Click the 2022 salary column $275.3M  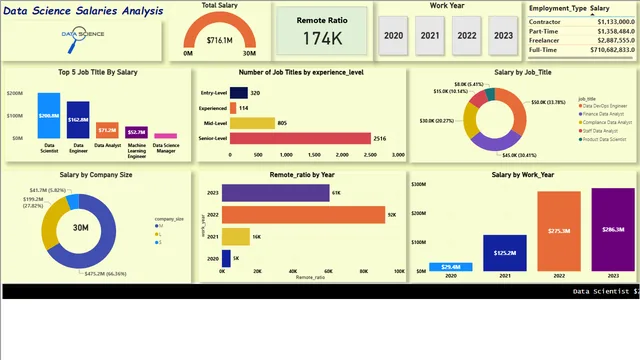tap(559, 231)
